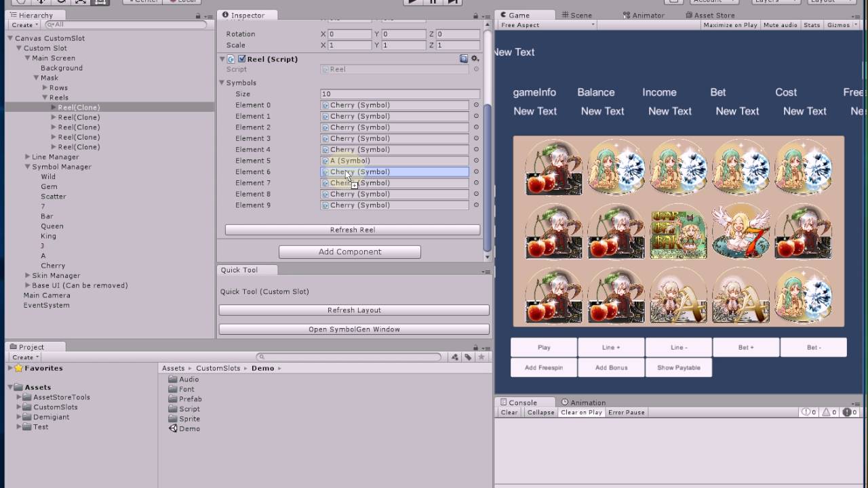Switch to the Scene tab
Screen dimensions: 868x488
577,15
